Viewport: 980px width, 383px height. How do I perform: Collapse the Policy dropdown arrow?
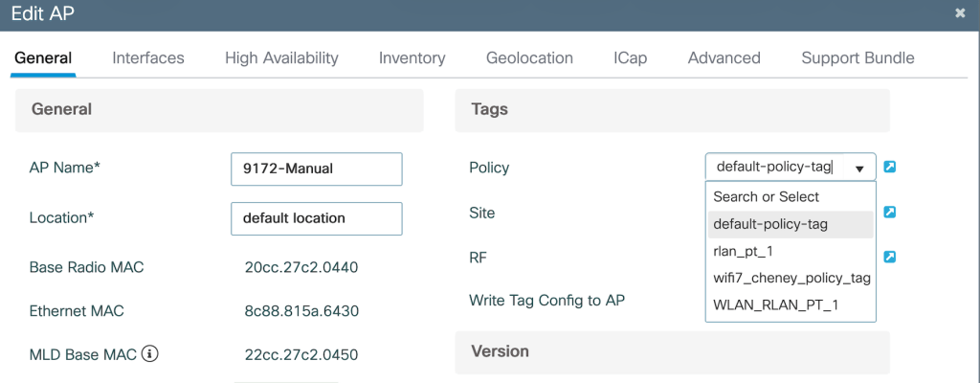tap(859, 169)
